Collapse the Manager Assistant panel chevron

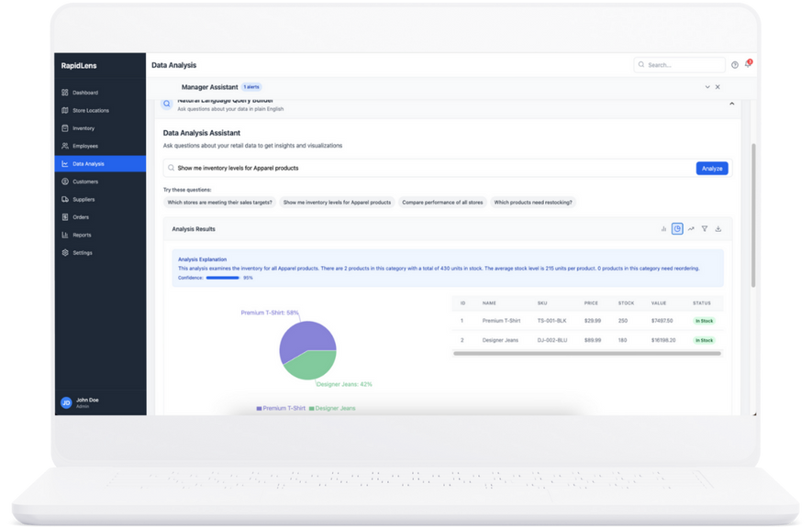(706, 87)
